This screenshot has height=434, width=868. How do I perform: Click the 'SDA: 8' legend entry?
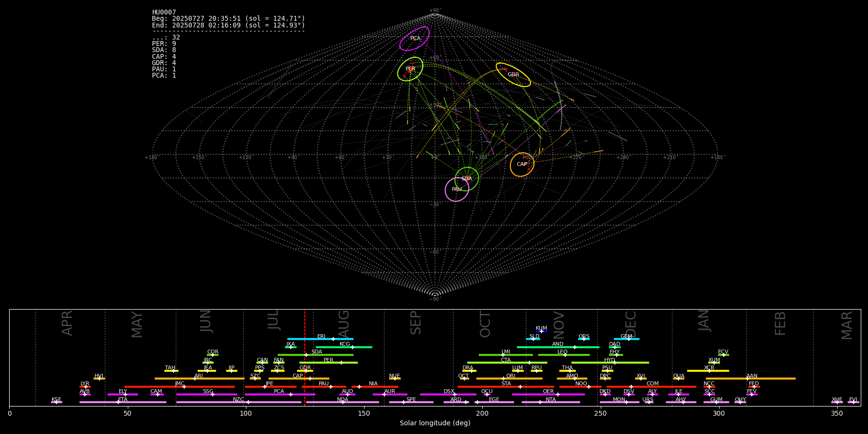coord(164,50)
